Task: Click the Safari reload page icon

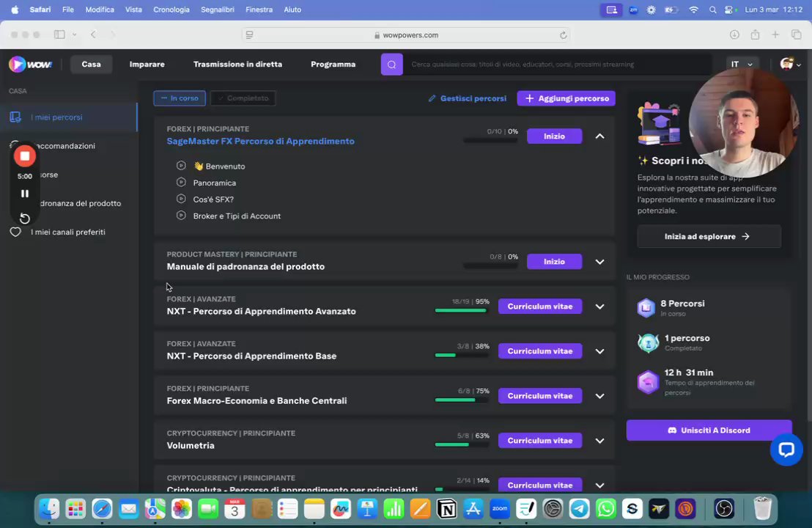Action: click(563, 35)
